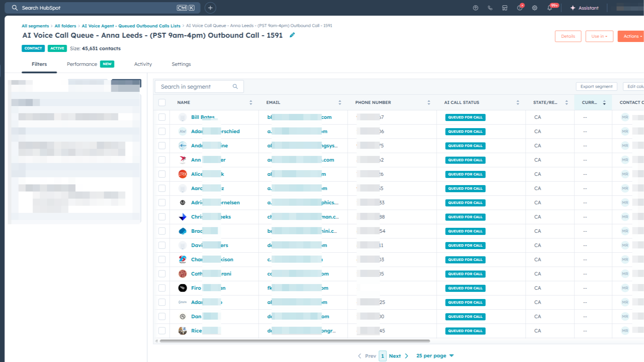Tick the checkbox on the last visible contact row
644x362 pixels.
click(162, 330)
